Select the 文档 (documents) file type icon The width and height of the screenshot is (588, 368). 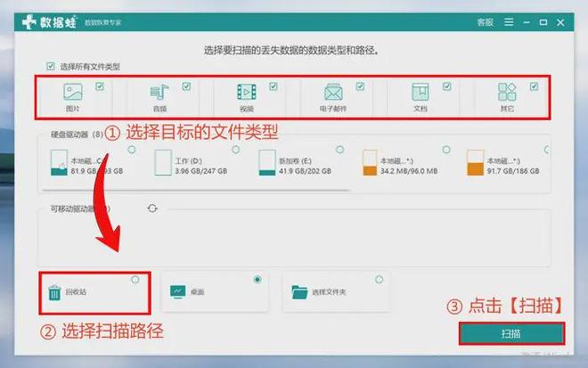pos(420,92)
